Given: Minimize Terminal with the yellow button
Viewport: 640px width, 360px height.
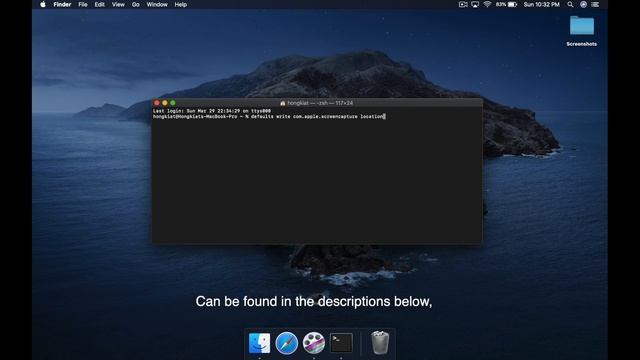Looking at the screenshot, I should click(165, 103).
